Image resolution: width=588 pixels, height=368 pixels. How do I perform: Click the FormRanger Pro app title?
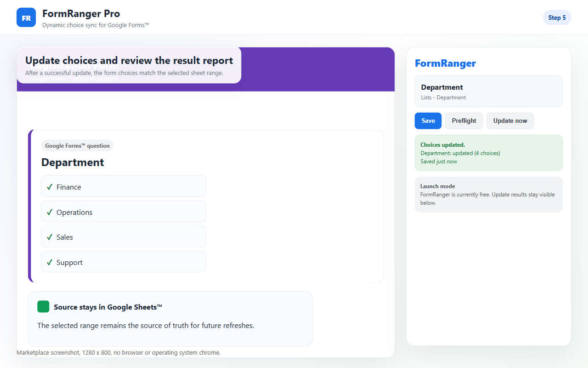pos(81,13)
